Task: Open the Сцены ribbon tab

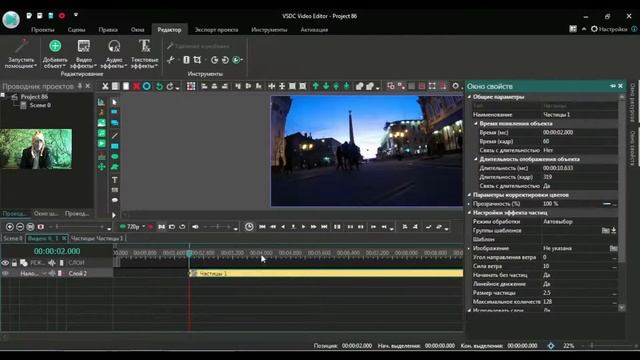Action: click(76, 30)
